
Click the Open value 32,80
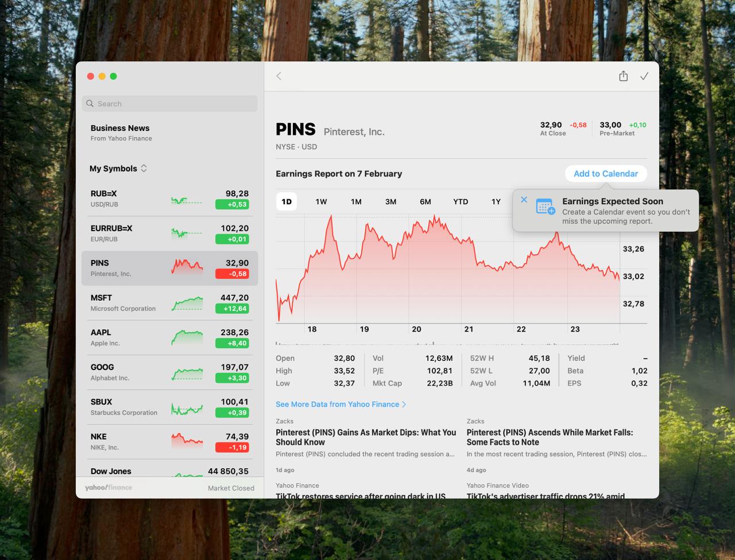pyautogui.click(x=345, y=358)
